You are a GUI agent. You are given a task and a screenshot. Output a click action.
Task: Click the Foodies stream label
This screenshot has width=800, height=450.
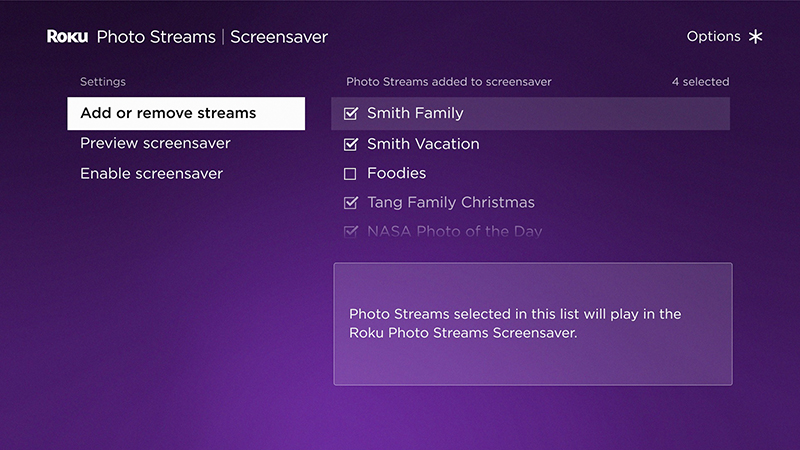(396, 173)
